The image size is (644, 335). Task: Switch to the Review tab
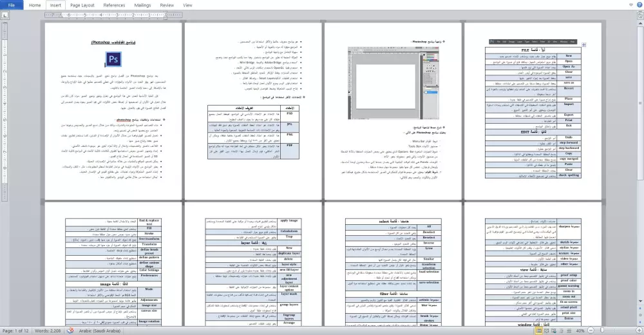(167, 5)
